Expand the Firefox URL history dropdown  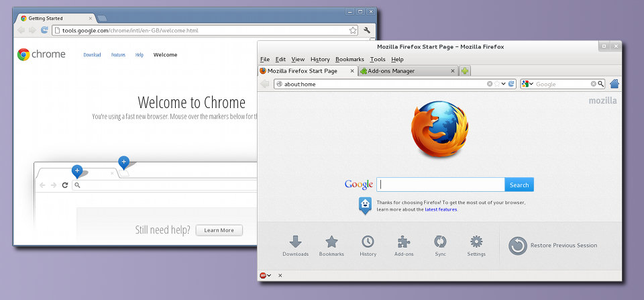click(504, 84)
